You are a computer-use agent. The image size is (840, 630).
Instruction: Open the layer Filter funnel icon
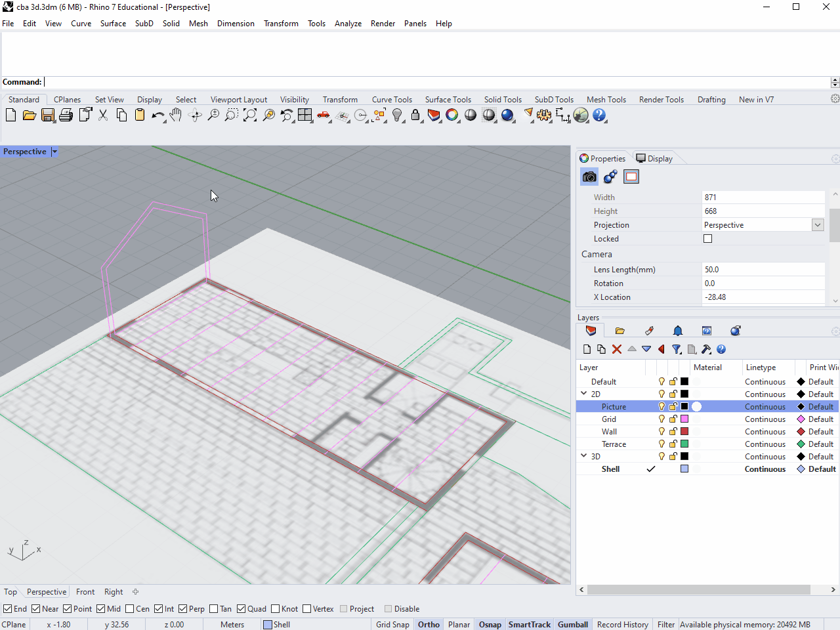pos(677,349)
